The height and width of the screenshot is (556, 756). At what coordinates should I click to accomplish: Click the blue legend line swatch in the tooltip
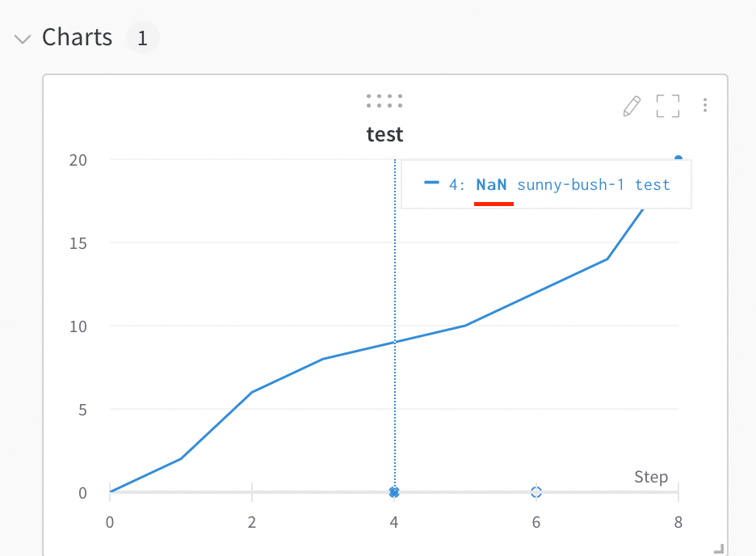coord(430,184)
